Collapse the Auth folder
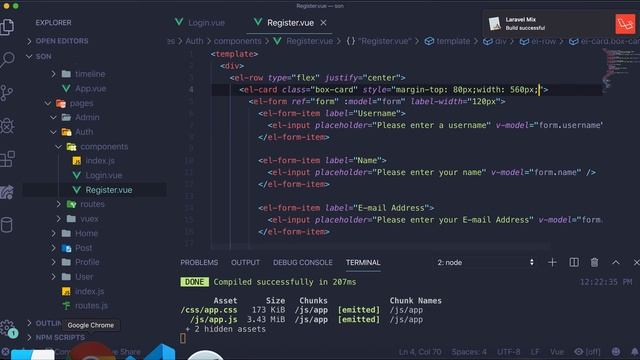 click(x=84, y=132)
